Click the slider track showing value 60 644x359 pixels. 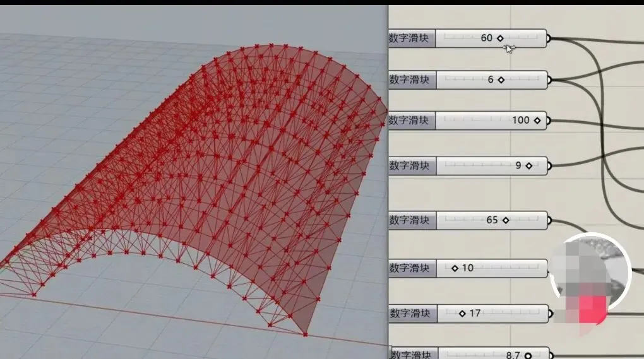491,38
